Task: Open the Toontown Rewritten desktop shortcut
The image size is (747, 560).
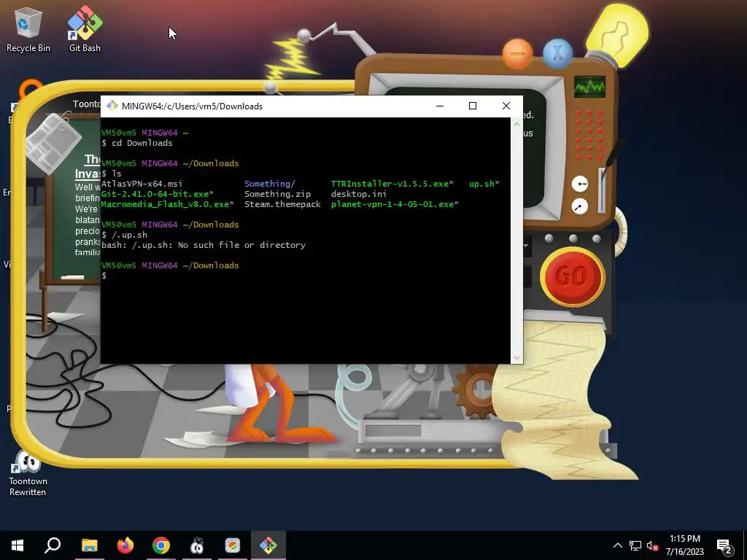Action: click(28, 473)
